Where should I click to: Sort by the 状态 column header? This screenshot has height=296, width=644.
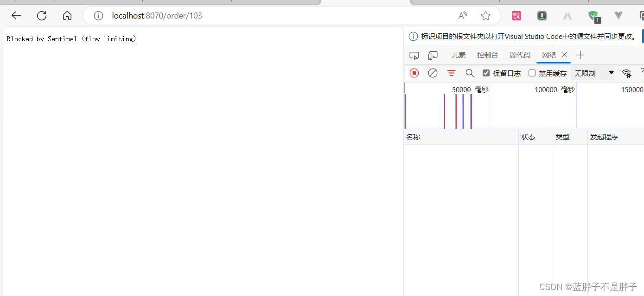pyautogui.click(x=536, y=137)
